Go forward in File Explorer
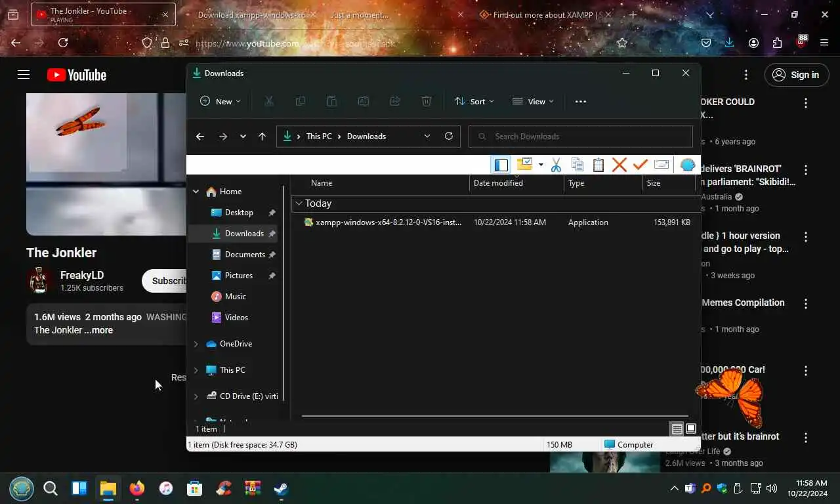The height and width of the screenshot is (504, 840). pos(223,136)
